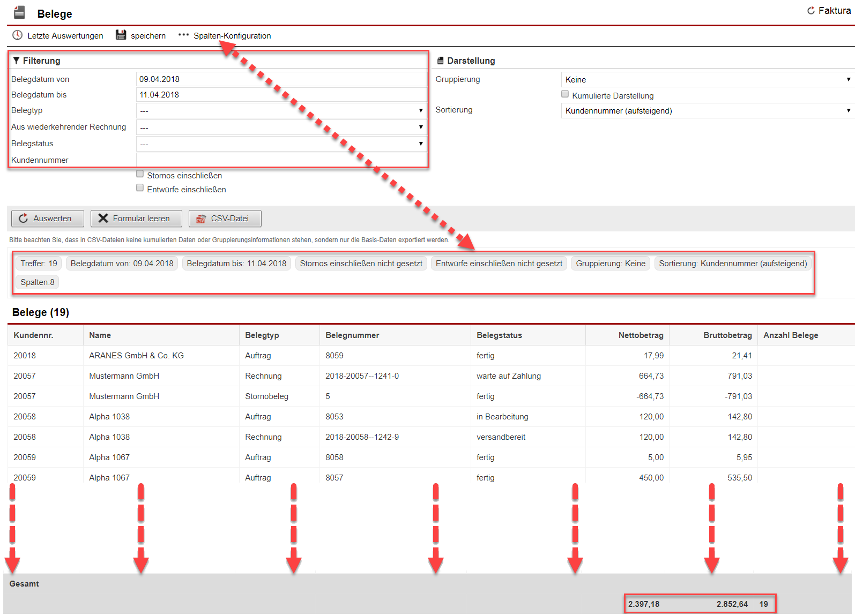This screenshot has height=616, width=855.
Task: Toggle Stornos einschließen checkbox
Action: coord(140,174)
